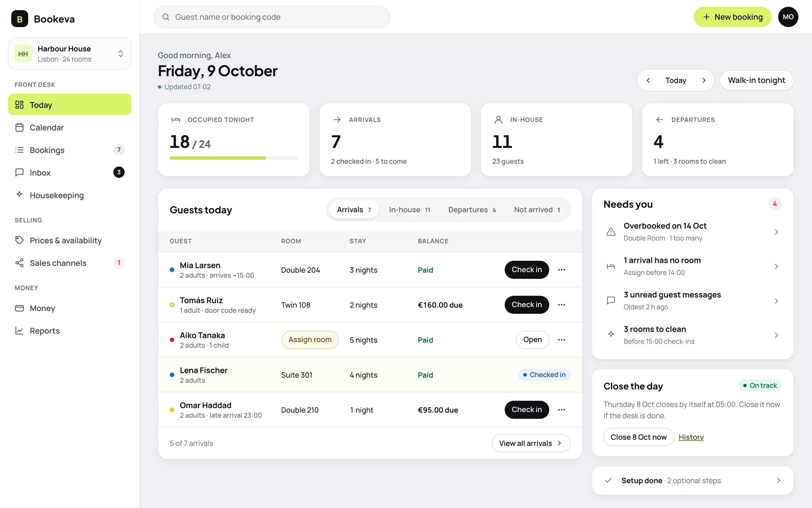812x508 pixels.
Task: Click the occupancy progress bar
Action: click(x=234, y=158)
